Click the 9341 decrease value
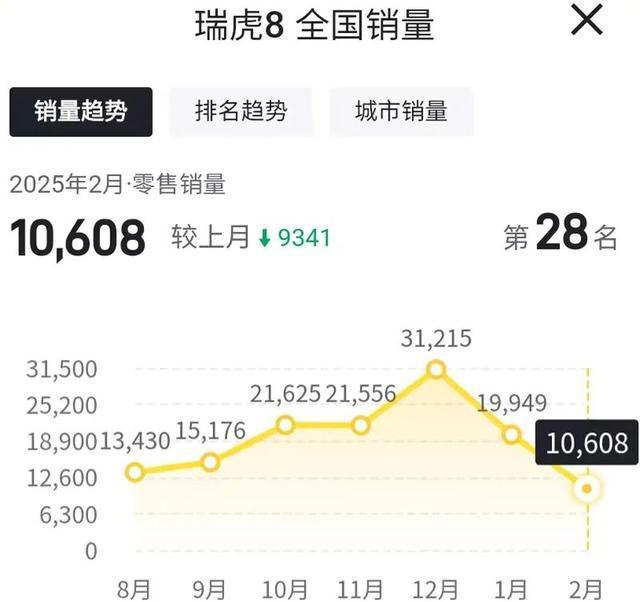Image resolution: width=640 pixels, height=602 pixels. [304, 238]
